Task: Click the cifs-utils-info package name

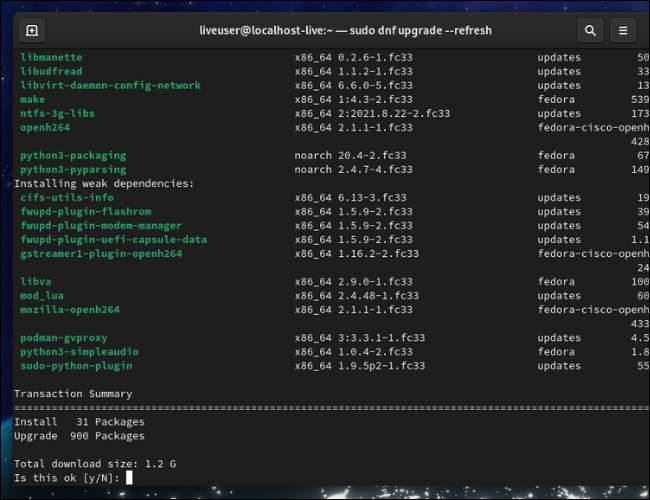Action: point(67,197)
